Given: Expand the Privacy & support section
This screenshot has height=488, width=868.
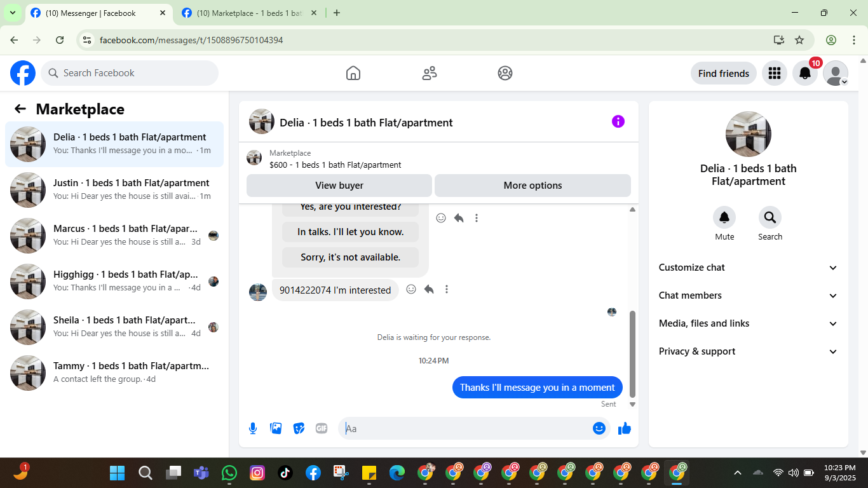Looking at the screenshot, I should 749,351.
